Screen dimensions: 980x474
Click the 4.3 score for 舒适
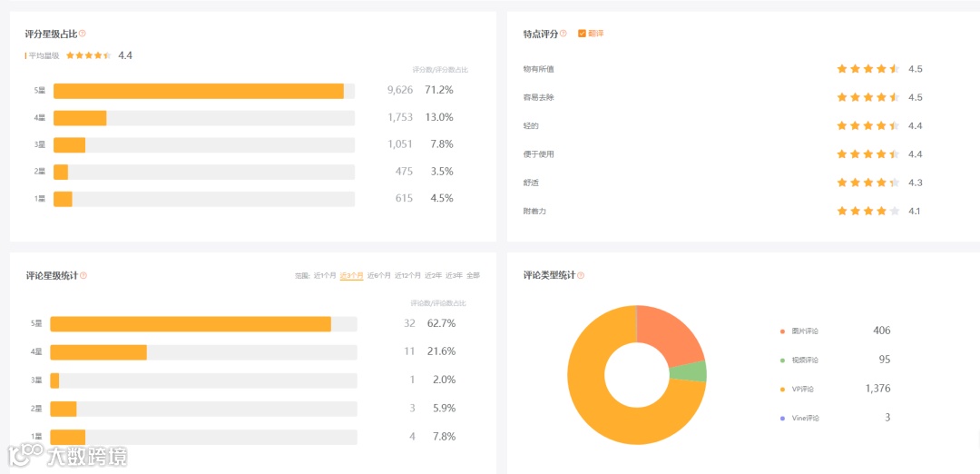[x=916, y=183]
